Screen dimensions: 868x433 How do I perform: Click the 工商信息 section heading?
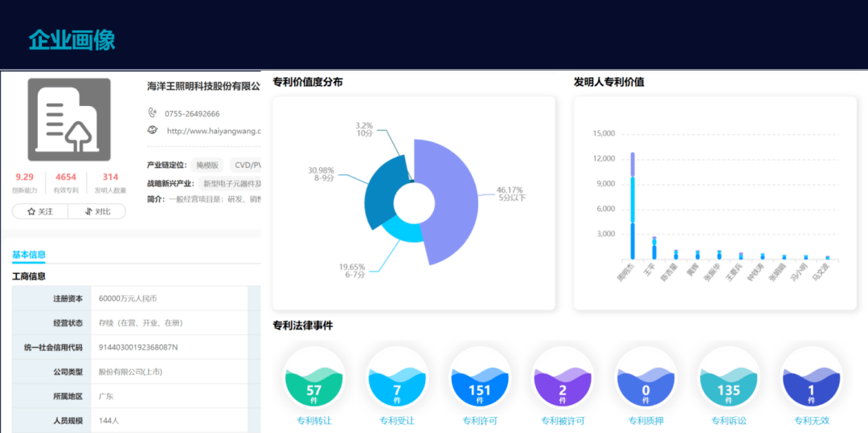(29, 276)
